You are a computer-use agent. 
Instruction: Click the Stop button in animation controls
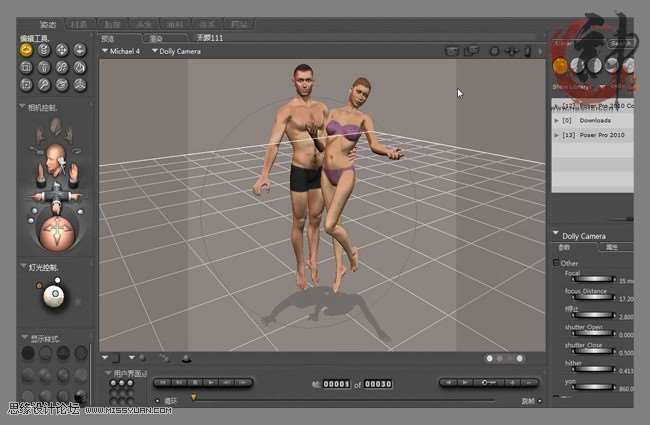coord(195,382)
